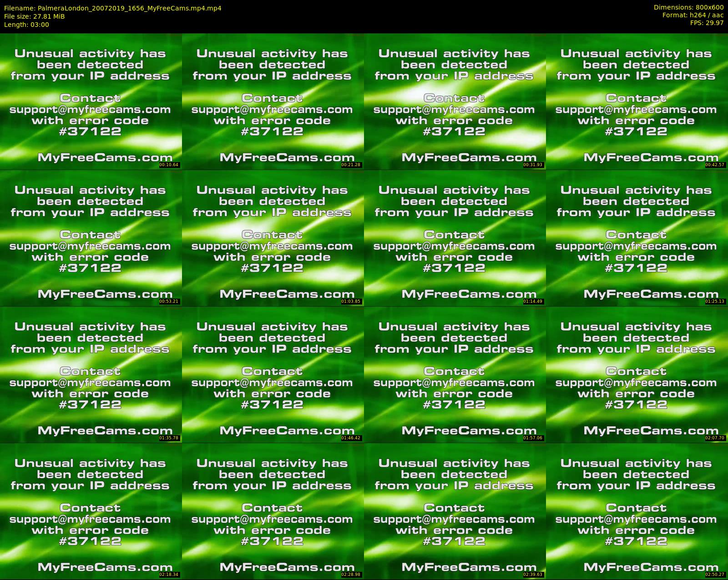Click the 'Format: h264 / aac' text
The height and width of the screenshot is (580, 728).
(693, 15)
